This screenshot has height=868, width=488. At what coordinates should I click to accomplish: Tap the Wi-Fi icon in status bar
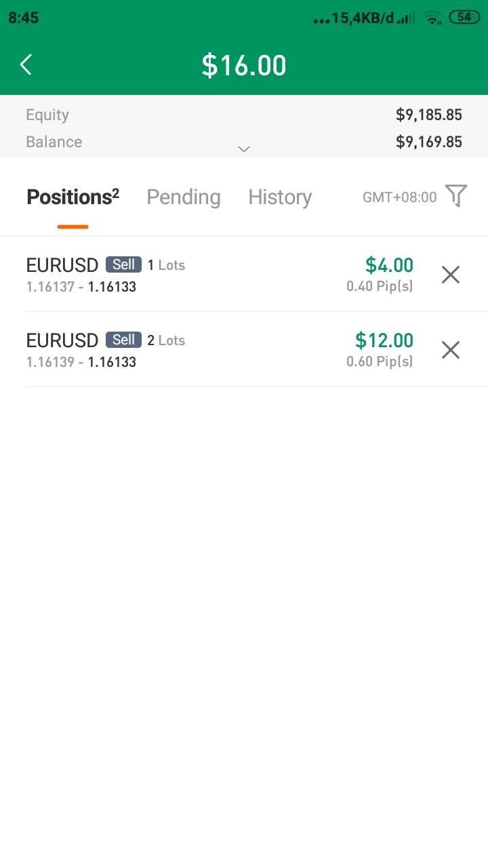[x=432, y=18]
